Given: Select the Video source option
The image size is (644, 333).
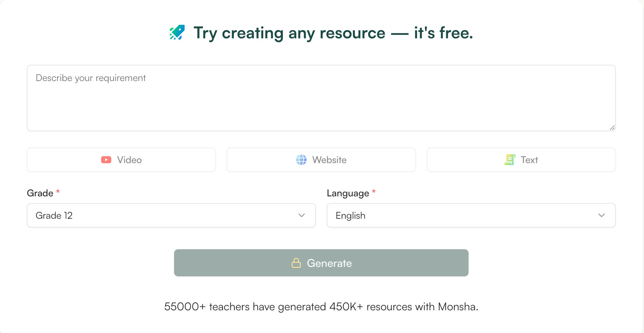Looking at the screenshot, I should pos(121,160).
